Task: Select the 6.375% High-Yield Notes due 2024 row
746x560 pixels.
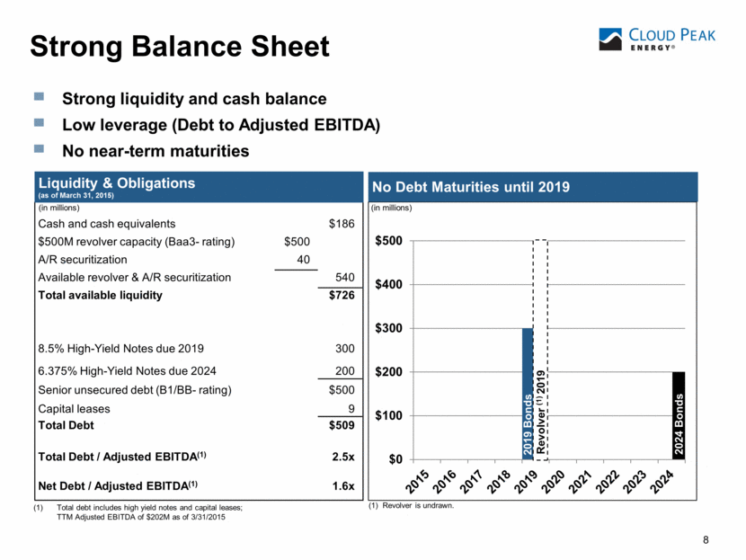Action: pyautogui.click(x=126, y=370)
